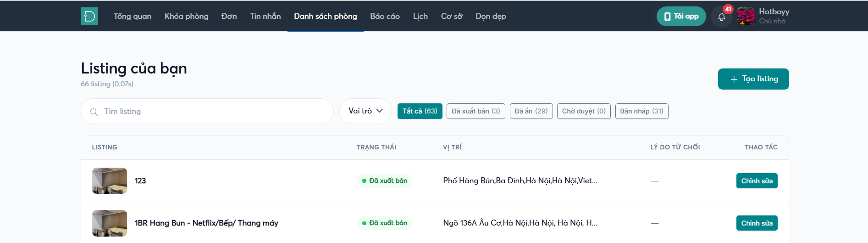This screenshot has width=868, height=243.
Task: Click the Listing của bạn heading
Action: [x=134, y=68]
